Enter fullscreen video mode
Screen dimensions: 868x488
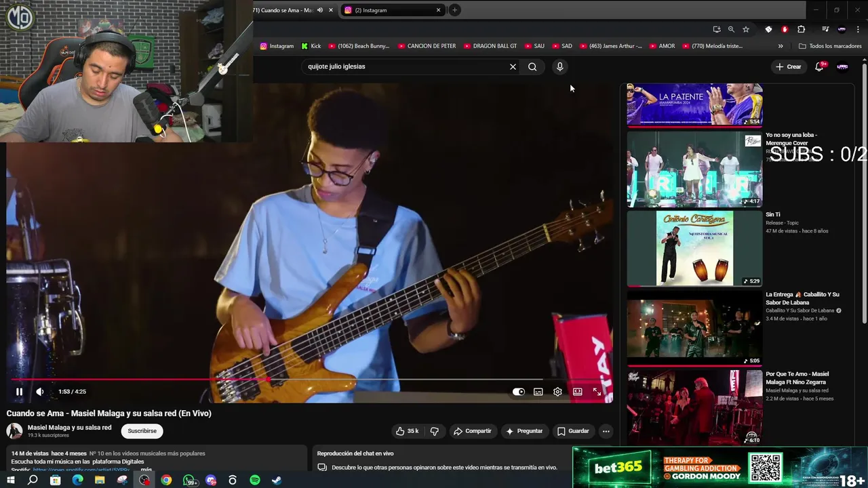[x=597, y=392]
